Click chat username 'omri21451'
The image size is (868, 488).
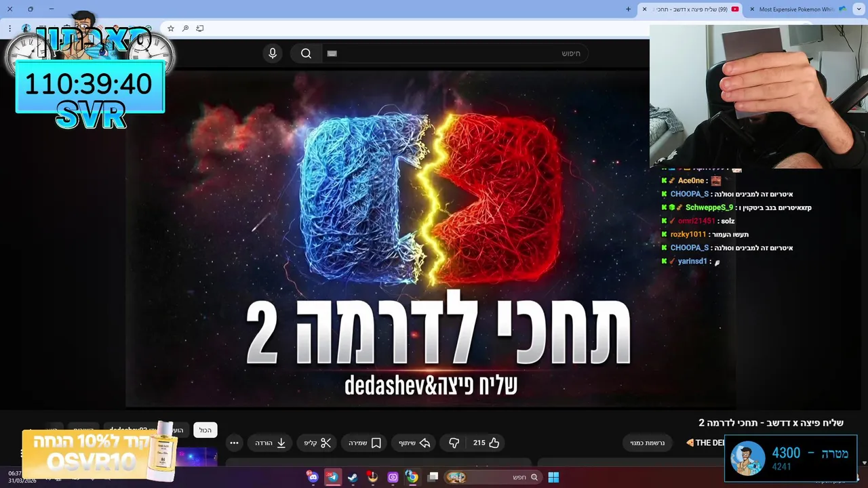696,221
